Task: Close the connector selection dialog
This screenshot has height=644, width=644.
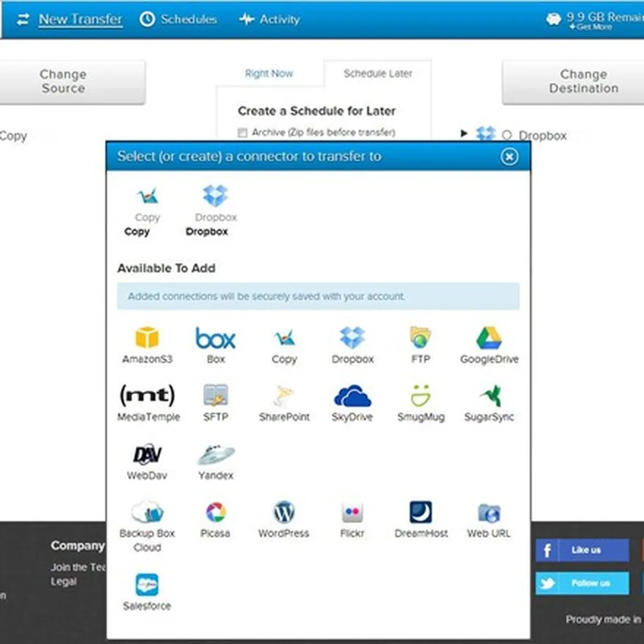Action: pos(509,156)
